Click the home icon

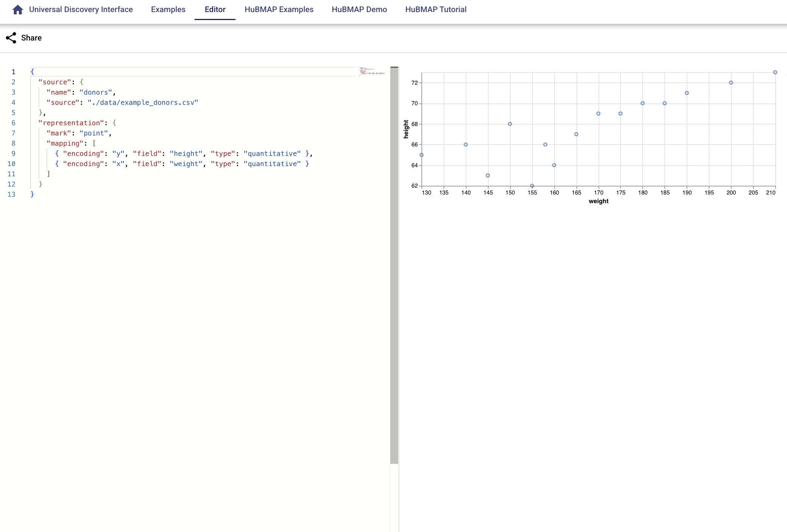point(17,9)
